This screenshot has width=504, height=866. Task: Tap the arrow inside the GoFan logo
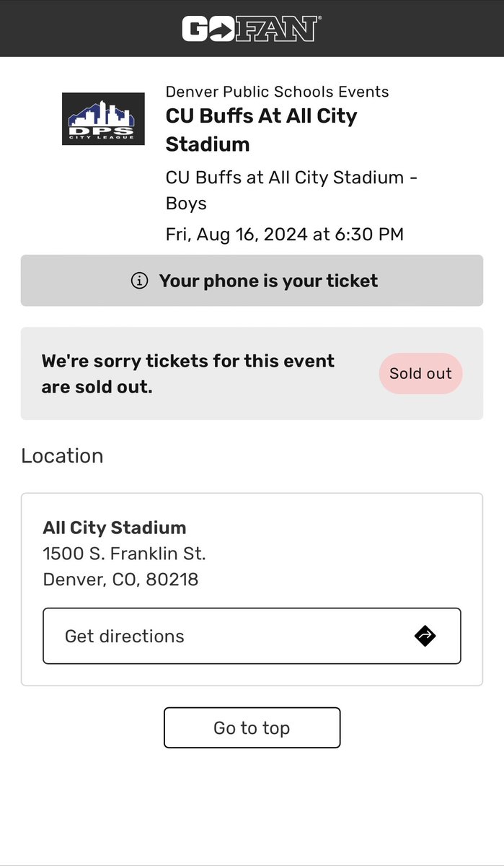(x=224, y=30)
